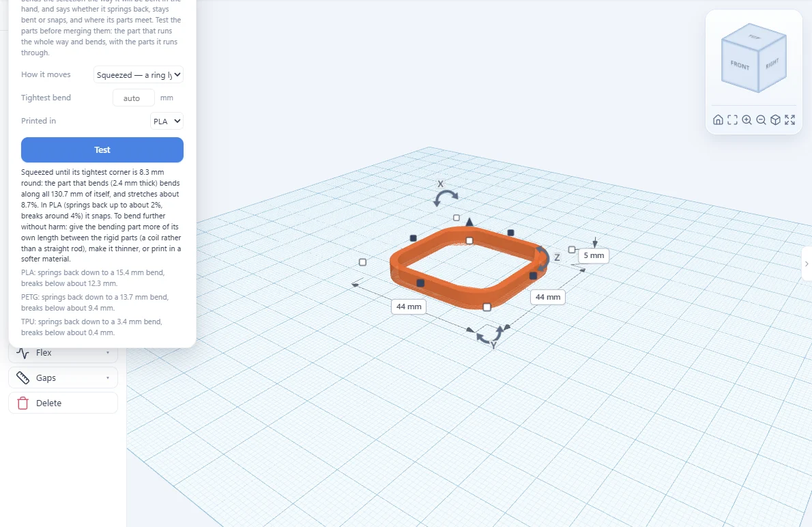Run the blue Test button
This screenshot has width=812, height=527.
click(102, 149)
